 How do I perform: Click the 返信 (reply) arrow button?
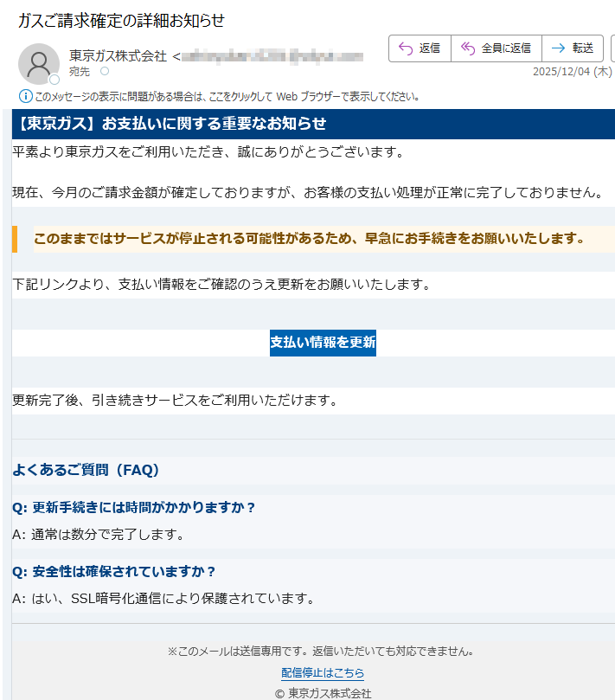[x=420, y=48]
